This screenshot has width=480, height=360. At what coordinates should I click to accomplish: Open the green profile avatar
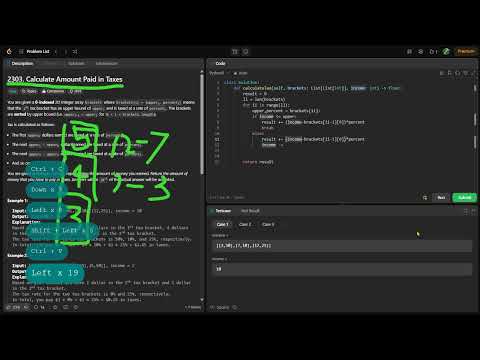click(446, 52)
